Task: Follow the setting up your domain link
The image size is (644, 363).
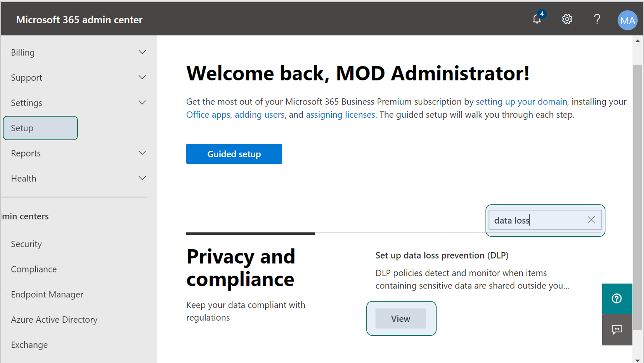Action: [521, 102]
